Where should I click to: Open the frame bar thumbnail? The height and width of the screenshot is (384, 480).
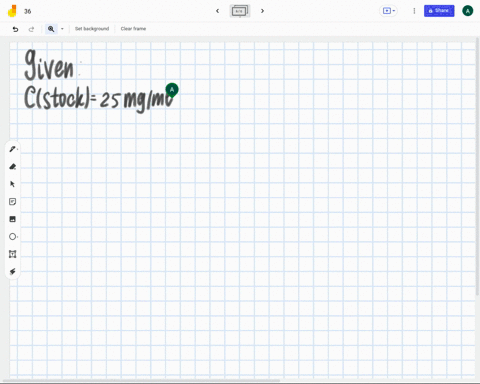(x=240, y=11)
